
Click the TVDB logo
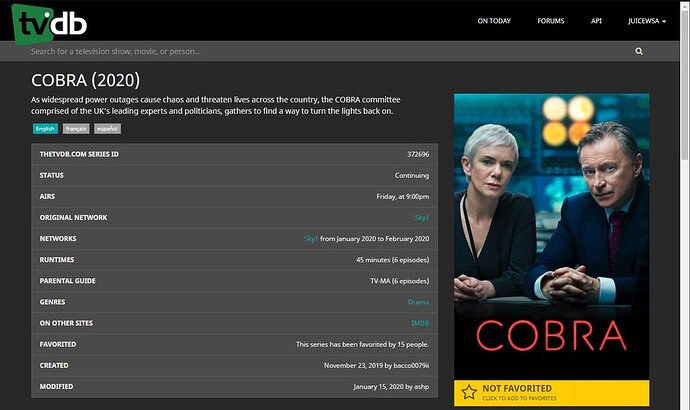click(x=49, y=24)
